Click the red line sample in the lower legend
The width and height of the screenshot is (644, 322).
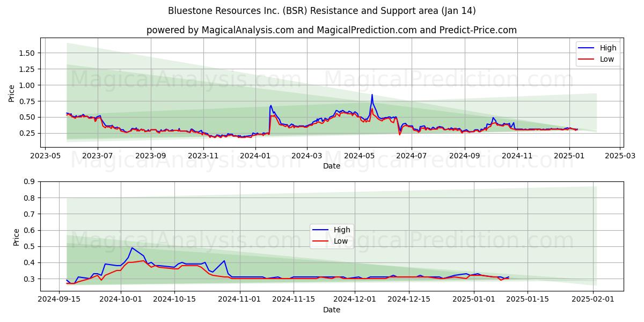(x=321, y=241)
